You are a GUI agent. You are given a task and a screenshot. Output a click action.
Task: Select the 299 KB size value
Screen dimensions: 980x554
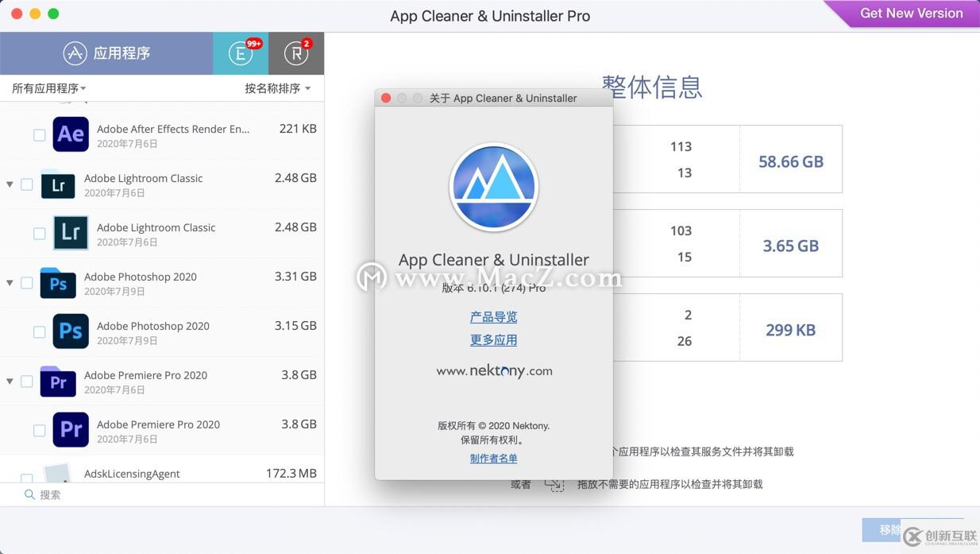791,331
